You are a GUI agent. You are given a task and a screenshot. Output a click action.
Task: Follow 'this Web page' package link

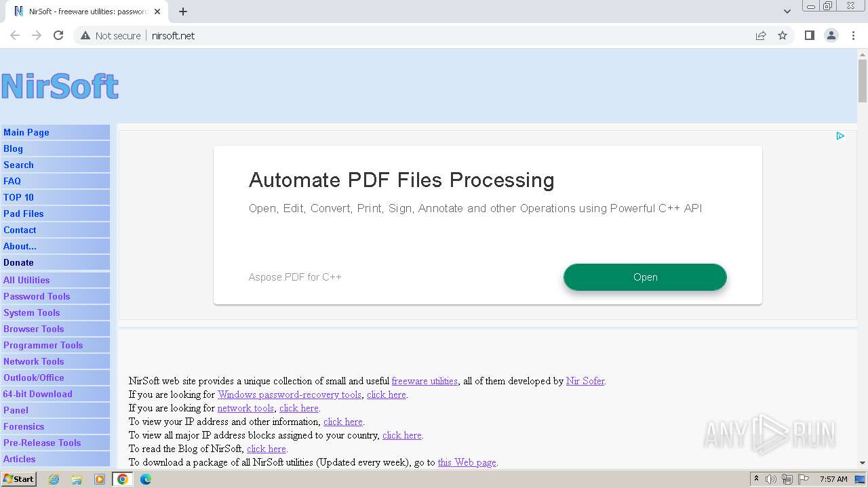(467, 462)
